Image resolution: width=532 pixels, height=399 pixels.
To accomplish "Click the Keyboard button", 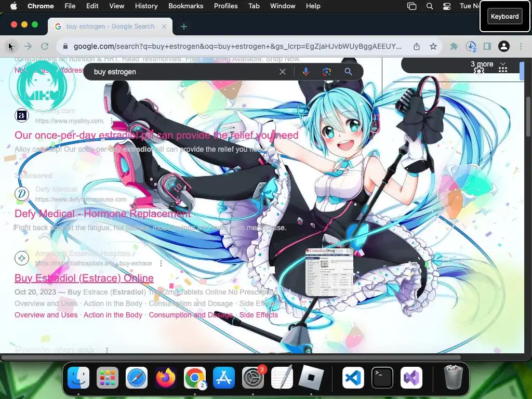I will pos(504,16).
